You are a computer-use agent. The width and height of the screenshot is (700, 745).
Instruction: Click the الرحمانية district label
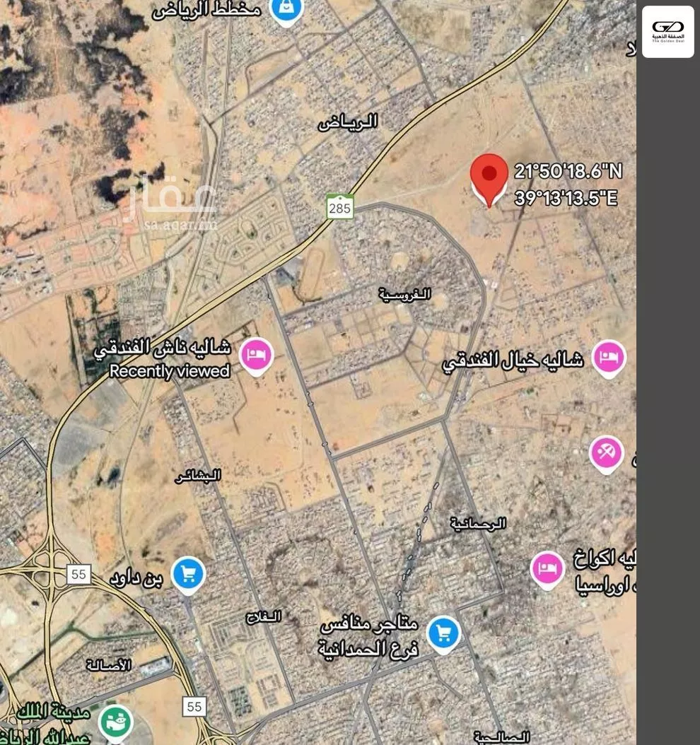(x=478, y=524)
